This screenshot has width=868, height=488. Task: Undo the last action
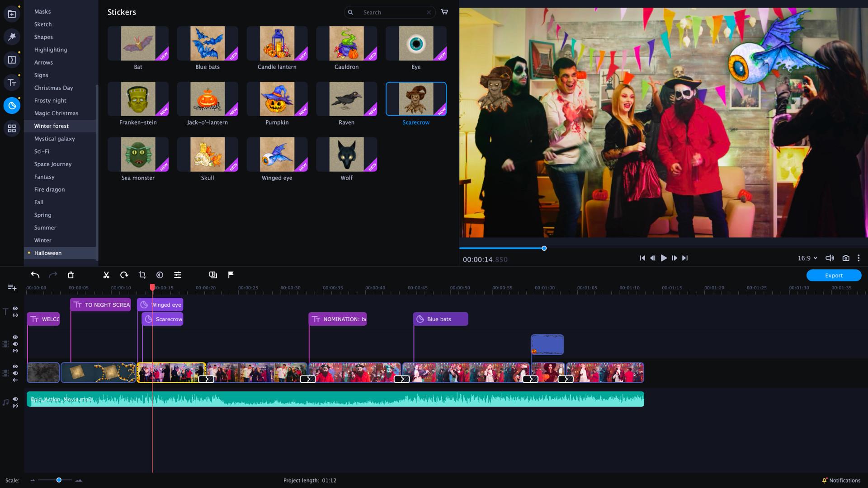tap(35, 275)
